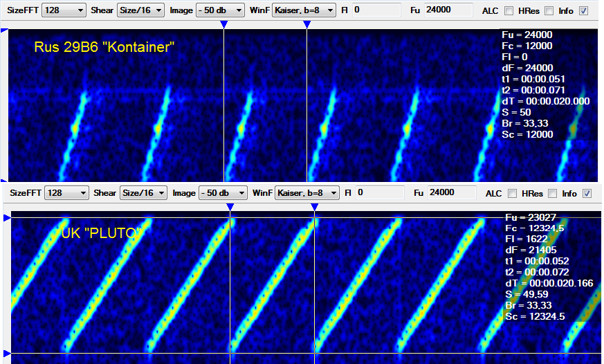Click Fc = 12000 value in top info
The width and height of the screenshot is (604, 364).
tap(527, 46)
